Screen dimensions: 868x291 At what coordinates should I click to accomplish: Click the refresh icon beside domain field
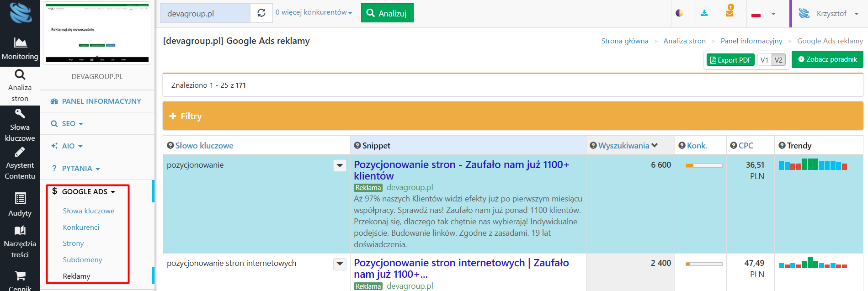pyautogui.click(x=261, y=13)
